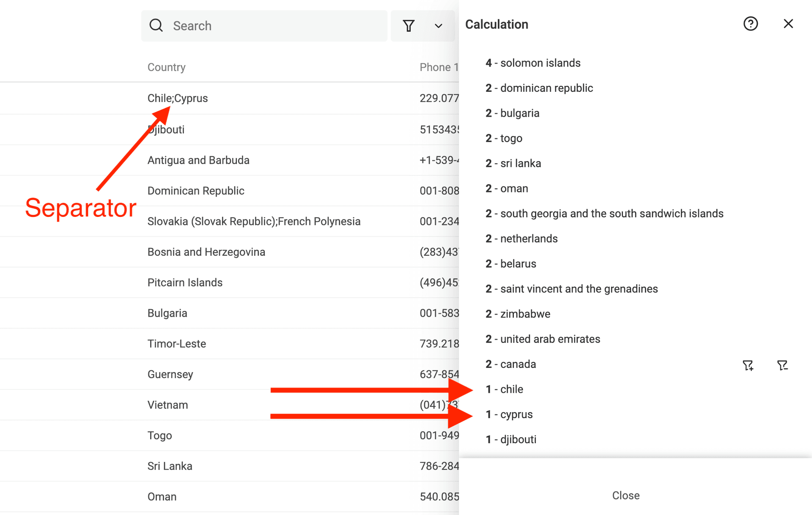Click the 1 - chile list entry
This screenshot has width=812, height=515.
pyautogui.click(x=505, y=389)
